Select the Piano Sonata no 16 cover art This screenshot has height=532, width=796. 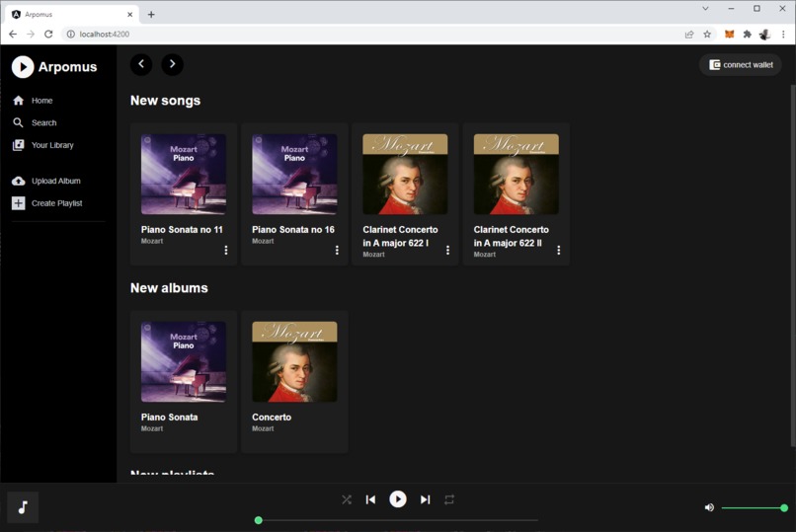coord(294,174)
